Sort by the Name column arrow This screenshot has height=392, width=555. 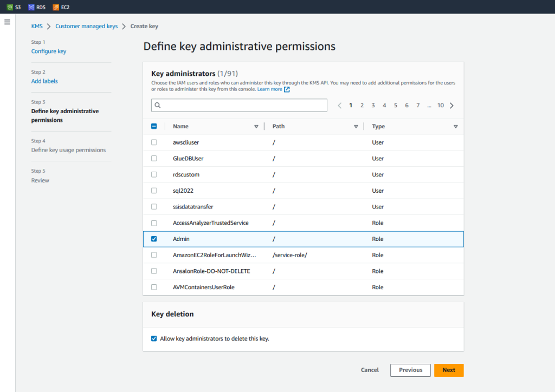pos(256,127)
